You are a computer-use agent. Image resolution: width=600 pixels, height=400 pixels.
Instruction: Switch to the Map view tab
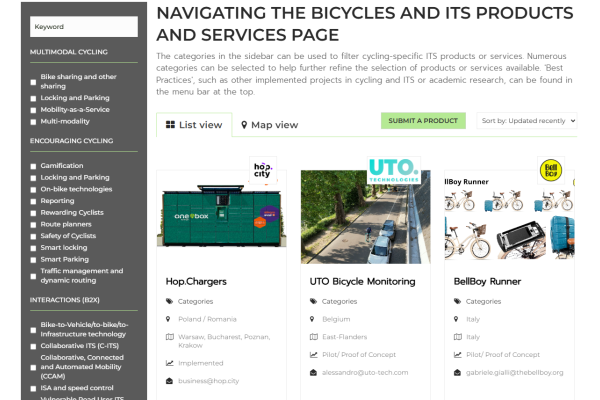[x=270, y=125]
